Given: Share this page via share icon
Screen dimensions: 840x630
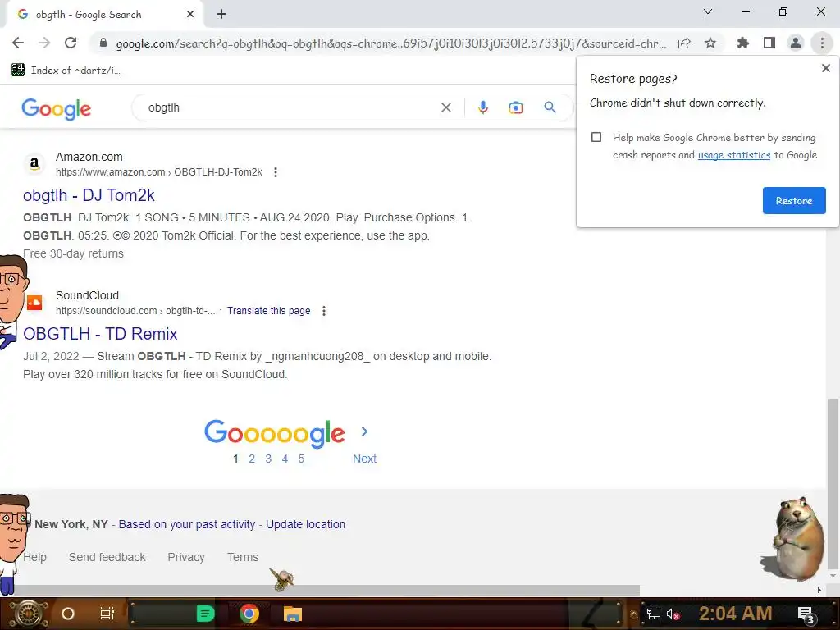Looking at the screenshot, I should [x=684, y=43].
